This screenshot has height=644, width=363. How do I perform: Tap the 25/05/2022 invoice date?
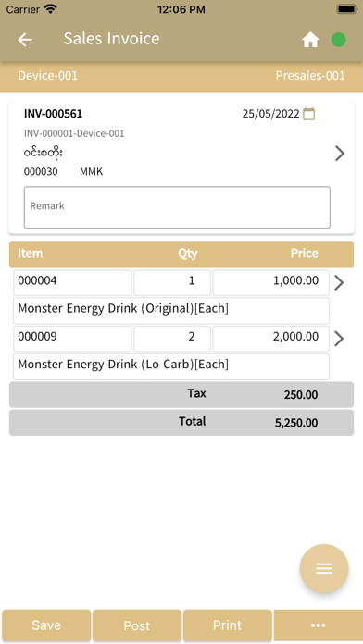270,114
